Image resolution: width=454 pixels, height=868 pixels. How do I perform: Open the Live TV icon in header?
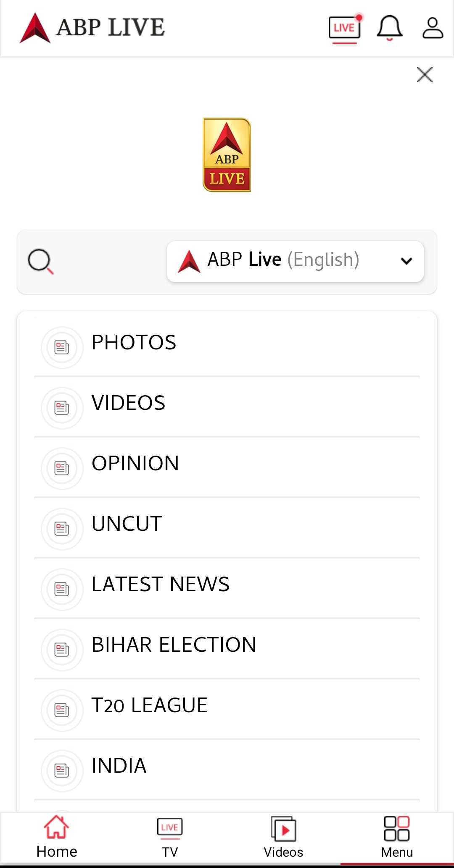click(345, 29)
